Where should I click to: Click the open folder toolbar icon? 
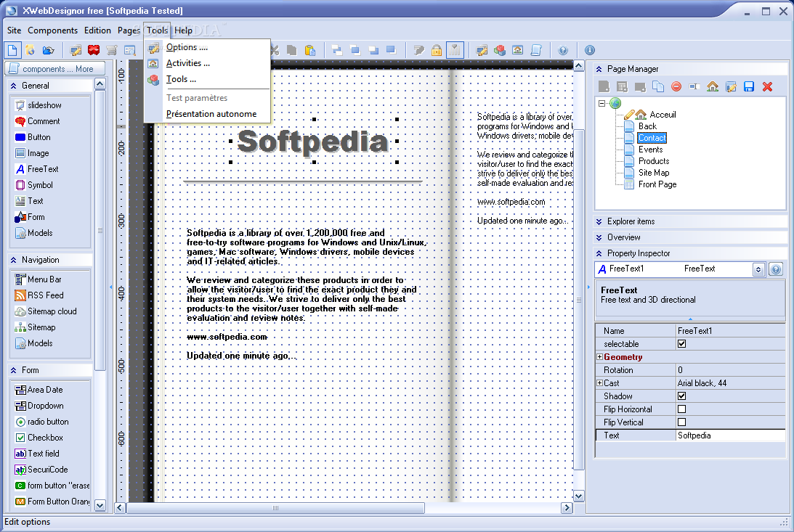pos(48,50)
